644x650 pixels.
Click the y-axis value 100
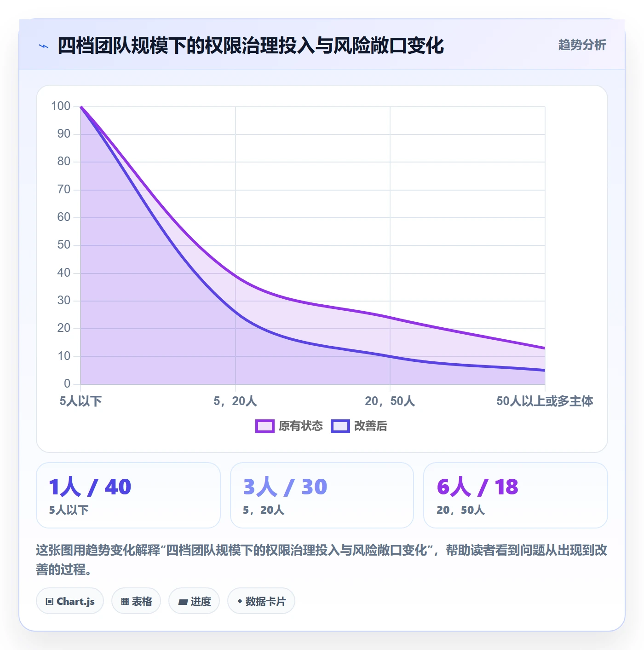[61, 106]
